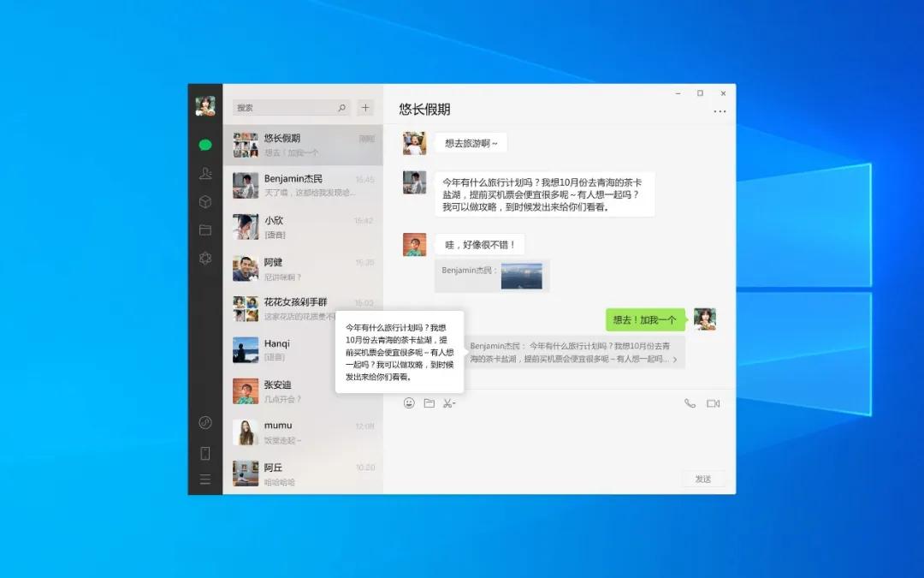Expand the quoted Benjamin杰民 message with the chevron
Screen dimensions: 924x578
pos(675,359)
